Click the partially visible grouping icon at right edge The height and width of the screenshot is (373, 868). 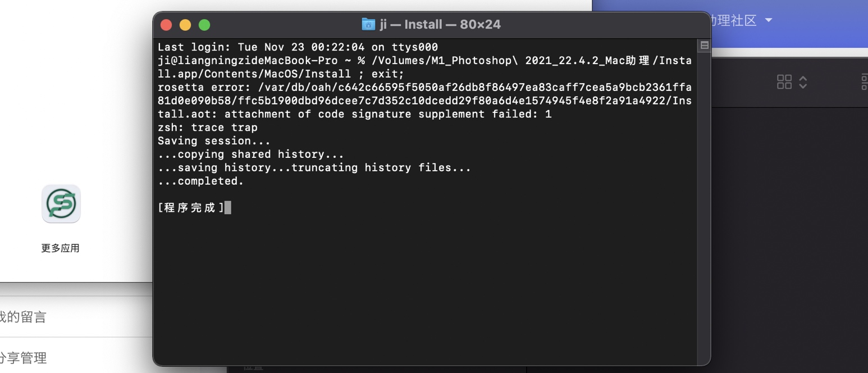coord(864,82)
